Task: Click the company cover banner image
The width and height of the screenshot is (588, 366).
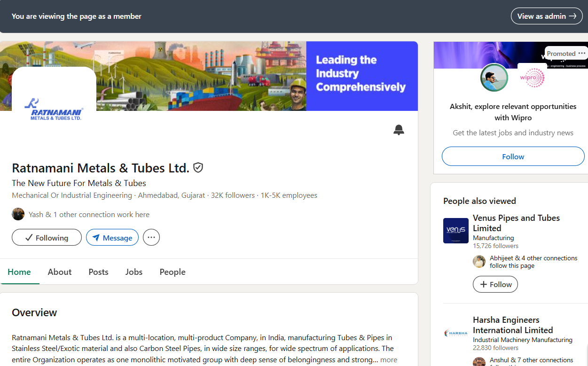Action: (209, 76)
